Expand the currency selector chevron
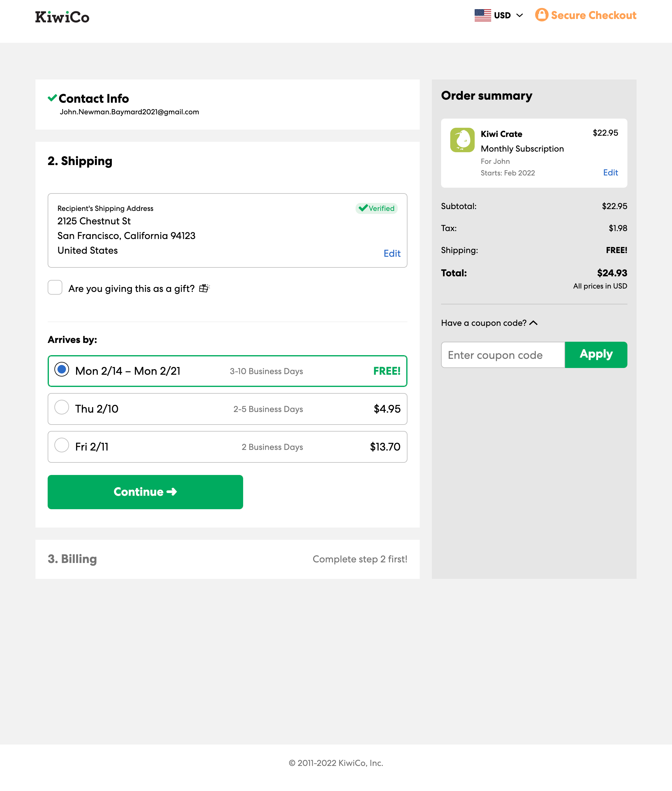 [x=519, y=16]
